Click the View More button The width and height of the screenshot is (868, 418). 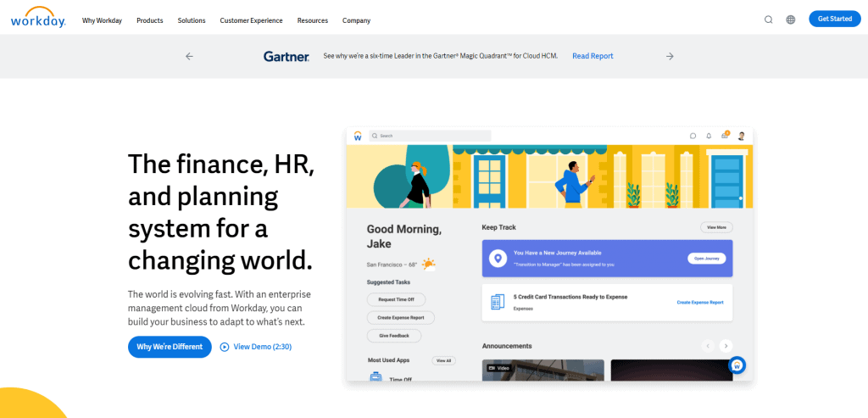tap(717, 227)
